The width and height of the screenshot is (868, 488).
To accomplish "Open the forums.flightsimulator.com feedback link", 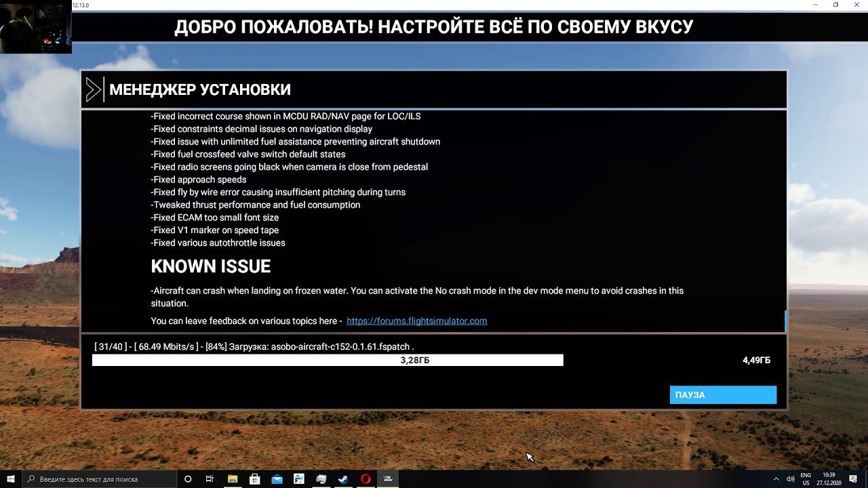I will click(416, 321).
